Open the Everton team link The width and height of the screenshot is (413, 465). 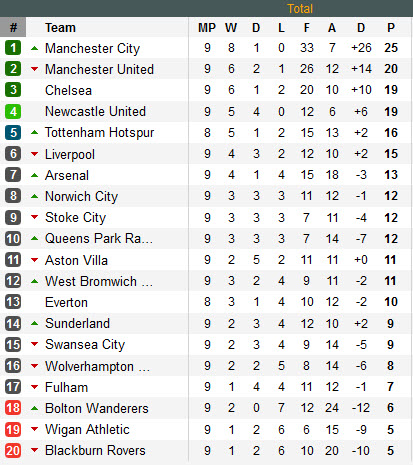coord(66,302)
